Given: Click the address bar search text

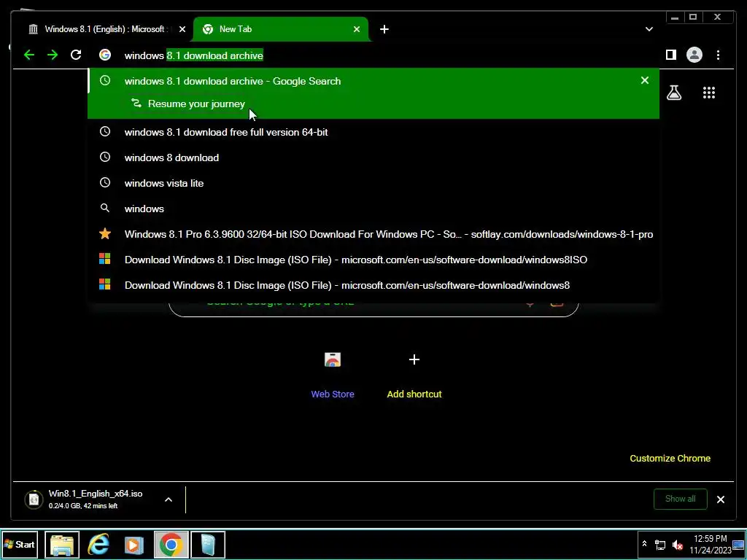Looking at the screenshot, I should 193,55.
